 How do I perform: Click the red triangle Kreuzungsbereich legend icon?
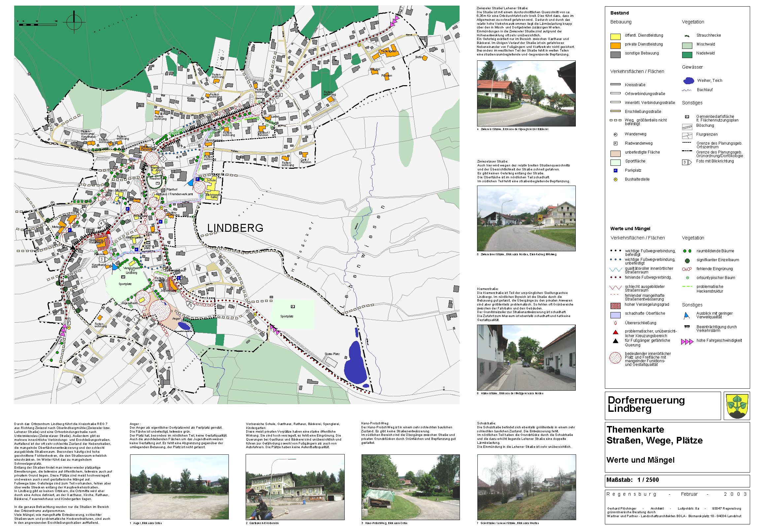point(615,332)
